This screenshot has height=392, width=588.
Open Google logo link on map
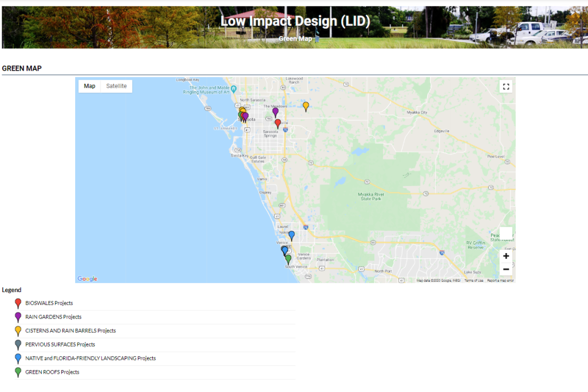pyautogui.click(x=87, y=279)
